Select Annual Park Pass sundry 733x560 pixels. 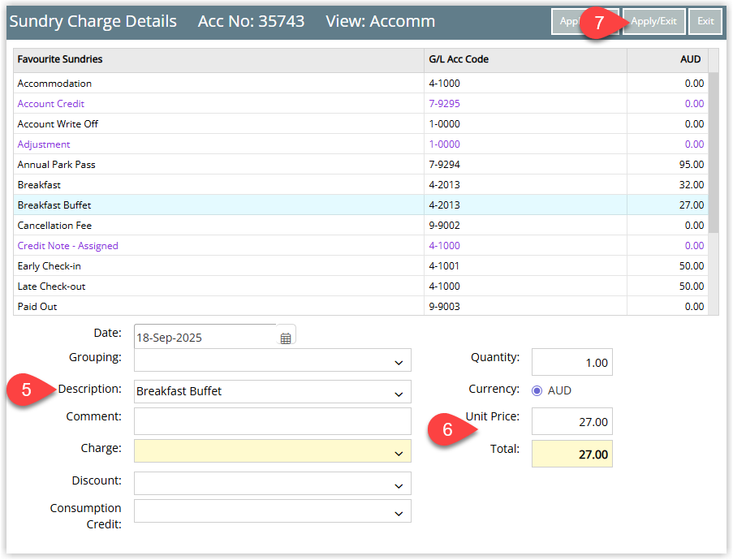tap(360, 165)
